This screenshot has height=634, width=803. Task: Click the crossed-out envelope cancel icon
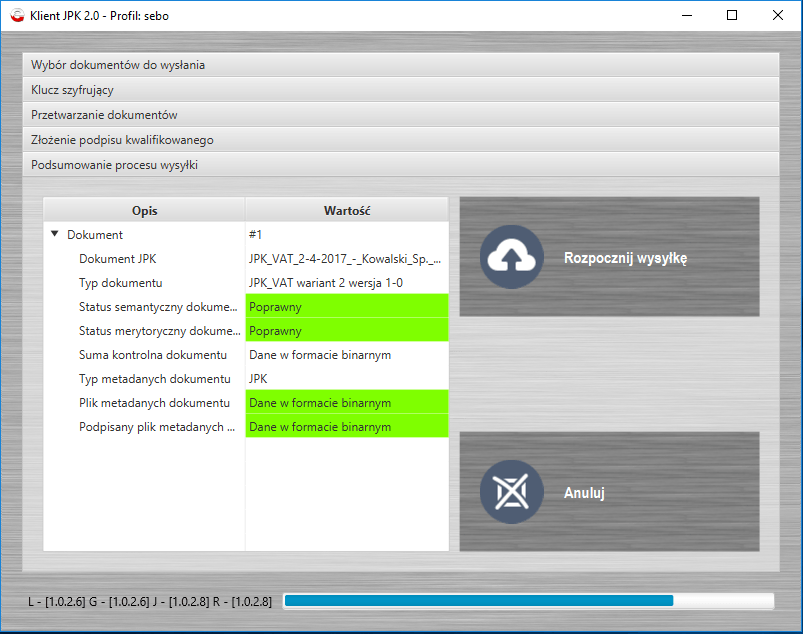pyautogui.click(x=511, y=492)
